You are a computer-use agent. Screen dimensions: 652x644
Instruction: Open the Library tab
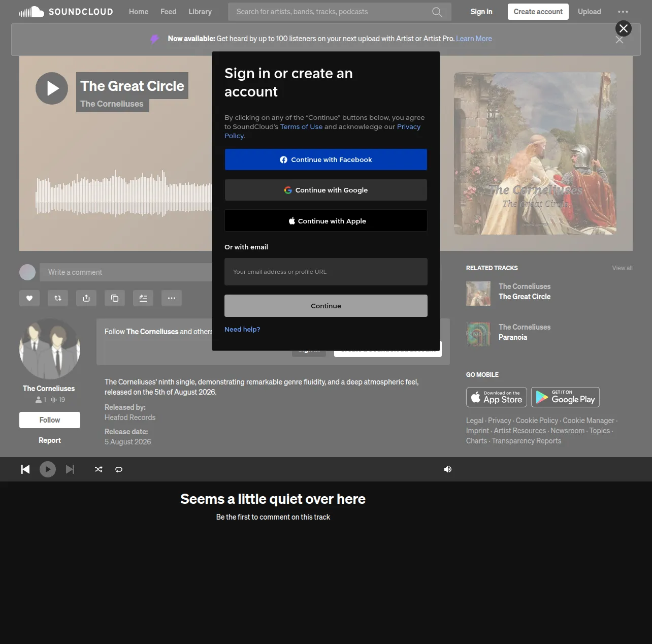[200, 12]
